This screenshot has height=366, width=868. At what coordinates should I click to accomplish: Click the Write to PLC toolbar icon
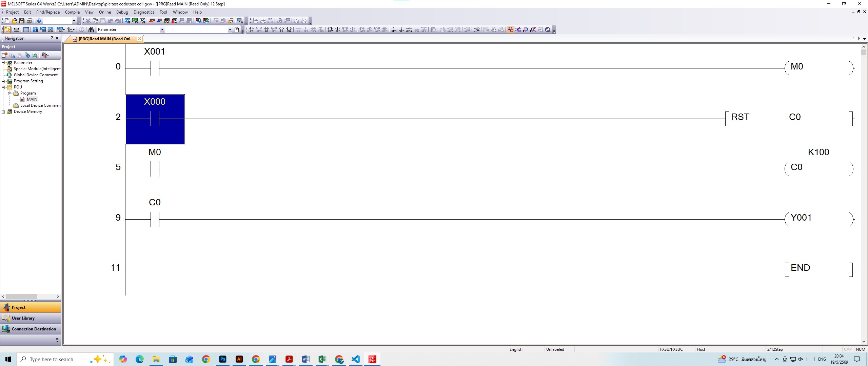tap(152, 21)
